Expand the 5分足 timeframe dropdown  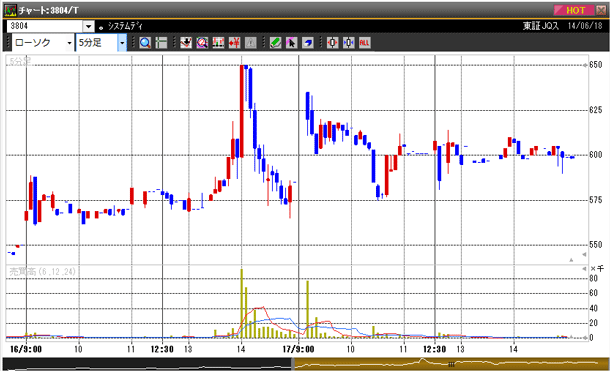122,43
